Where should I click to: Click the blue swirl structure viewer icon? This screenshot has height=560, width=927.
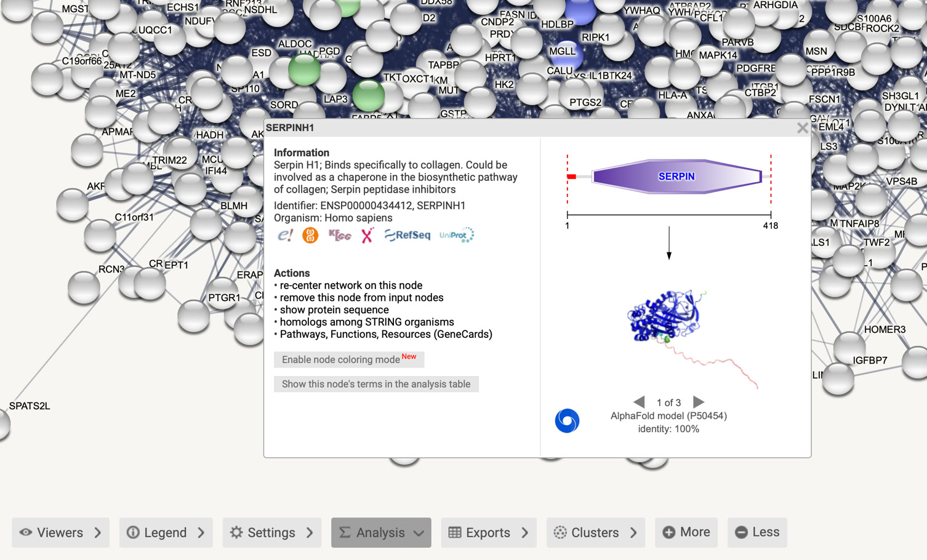(x=567, y=421)
